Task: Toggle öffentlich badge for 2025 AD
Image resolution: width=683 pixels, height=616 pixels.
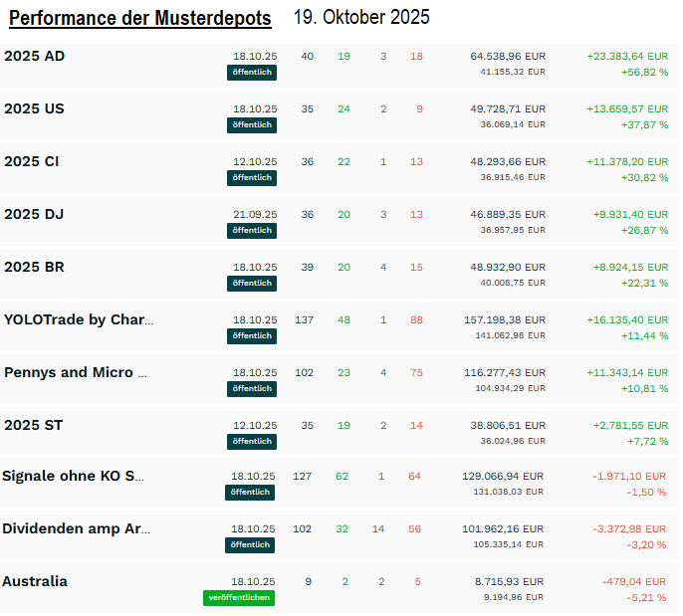Action: click(252, 73)
